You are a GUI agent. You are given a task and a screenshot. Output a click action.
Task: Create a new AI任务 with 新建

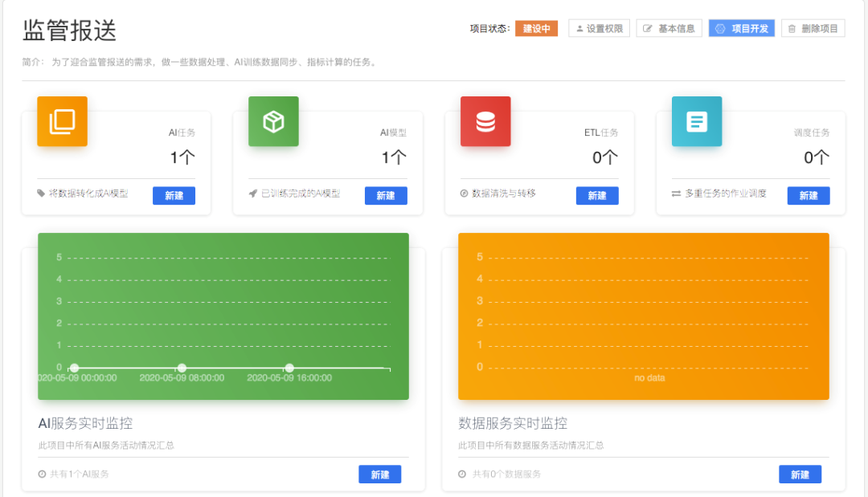(174, 196)
